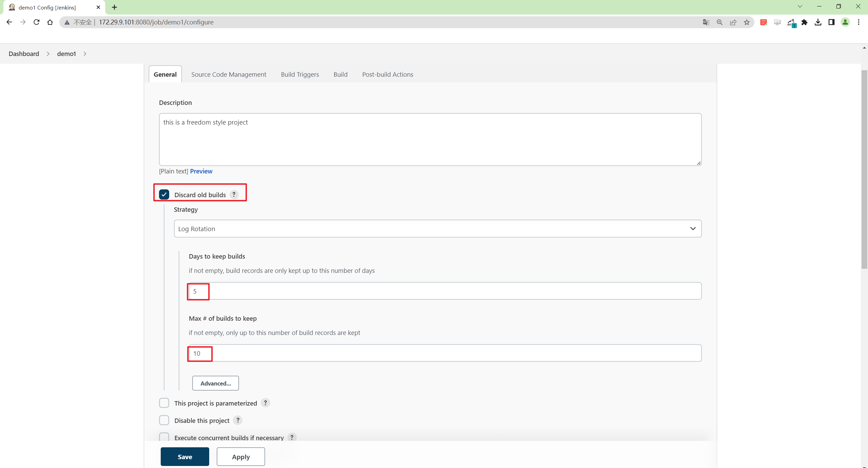The width and height of the screenshot is (868, 468).
Task: Focus the Days to keep builds field
Action: pos(445,291)
